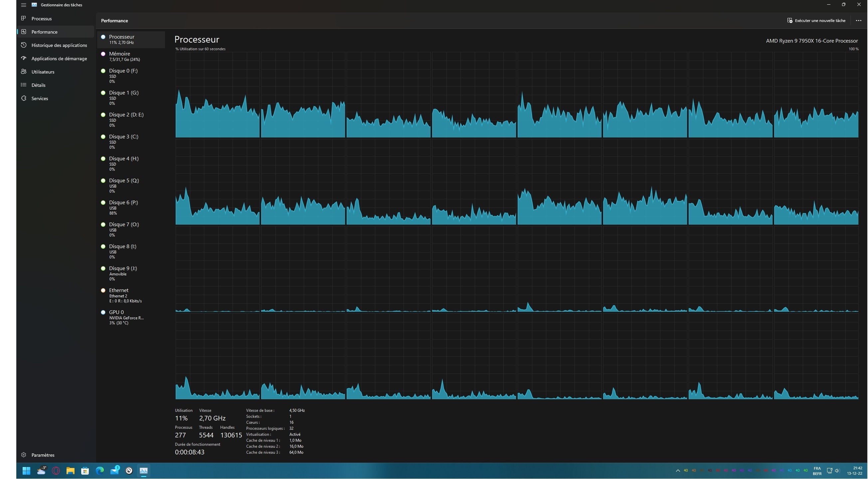Open Applications de démarrage section
Image resolution: width=868 pixels, height=479 pixels.
click(x=59, y=59)
